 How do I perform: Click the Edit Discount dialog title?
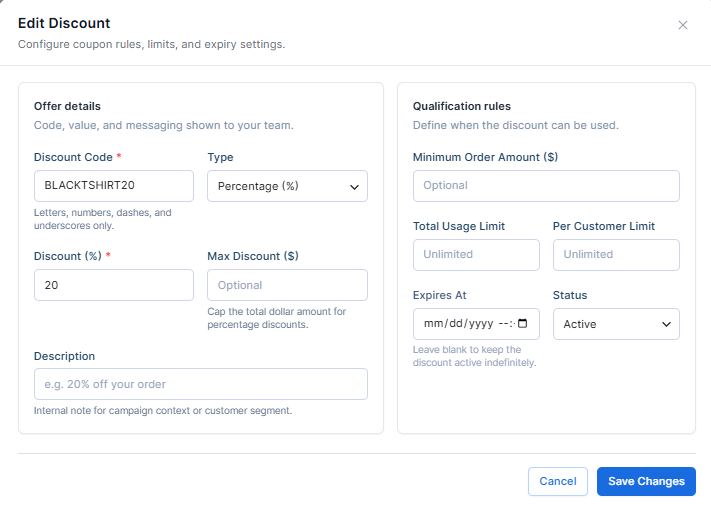tap(64, 23)
